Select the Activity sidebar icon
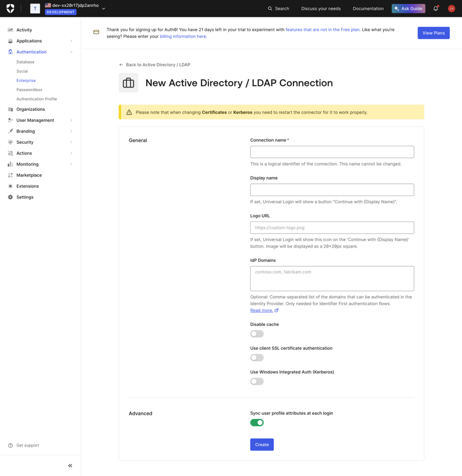The width and height of the screenshot is (462, 476). point(10,29)
